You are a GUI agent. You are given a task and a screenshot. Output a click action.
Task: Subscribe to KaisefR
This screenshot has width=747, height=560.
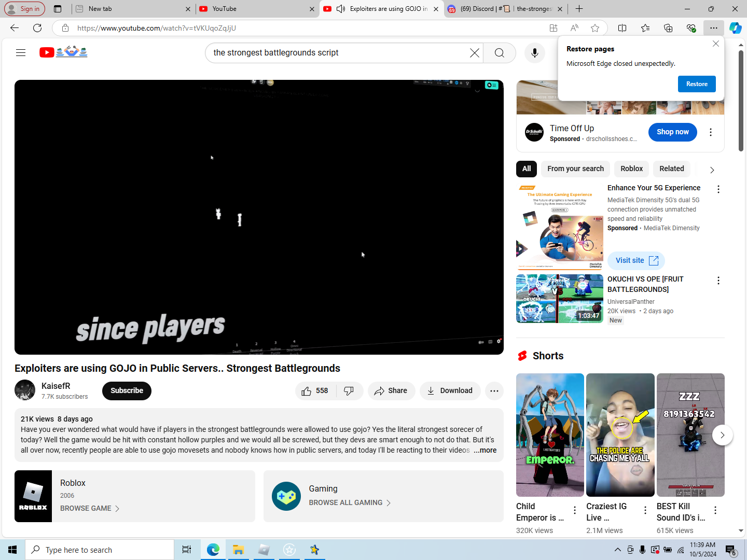127,390
